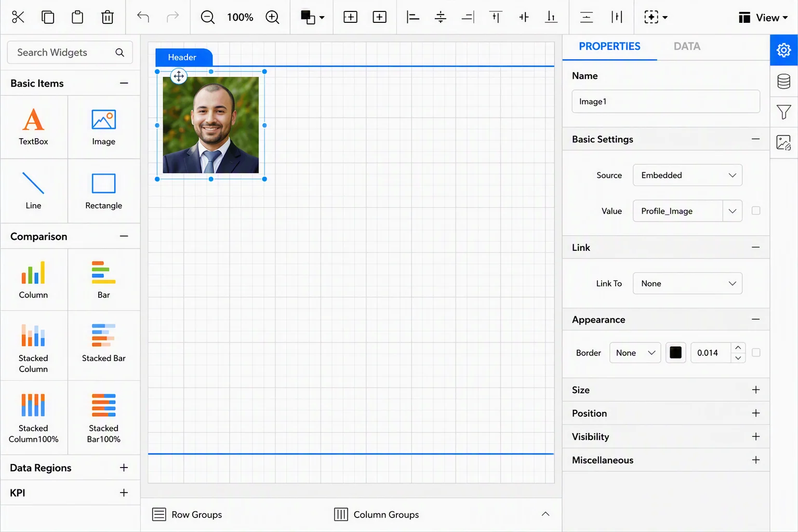Image resolution: width=798 pixels, height=532 pixels.
Task: Select the TextBox widget
Action: (34, 127)
